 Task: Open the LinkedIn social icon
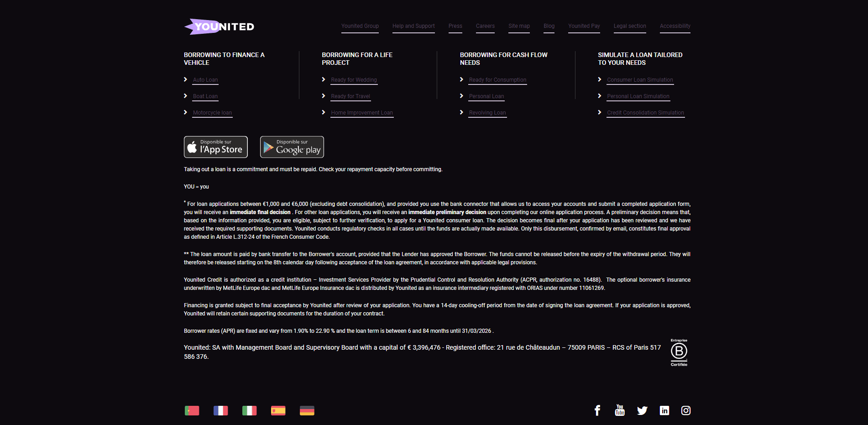(x=664, y=410)
